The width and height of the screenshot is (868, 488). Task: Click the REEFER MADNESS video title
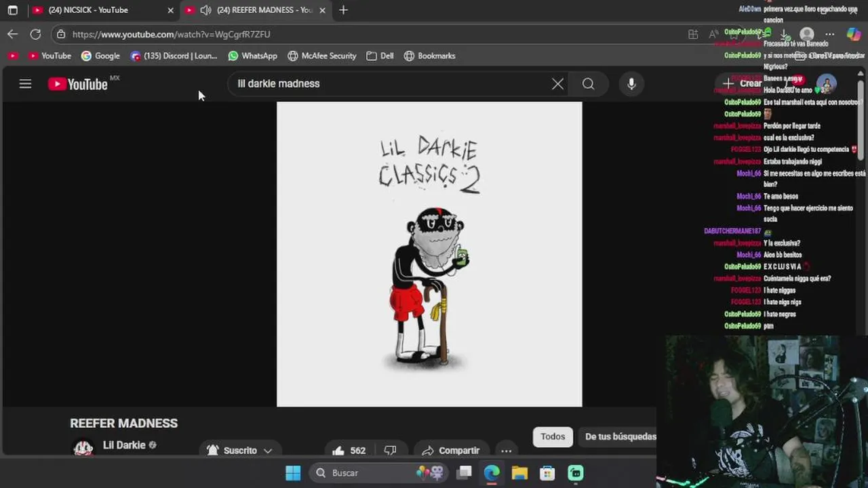pyautogui.click(x=124, y=424)
